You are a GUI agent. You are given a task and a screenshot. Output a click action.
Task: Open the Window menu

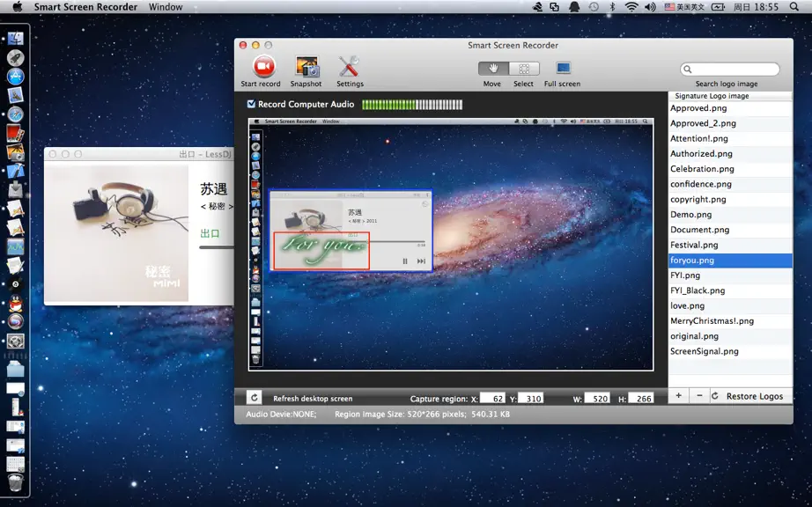tap(166, 7)
